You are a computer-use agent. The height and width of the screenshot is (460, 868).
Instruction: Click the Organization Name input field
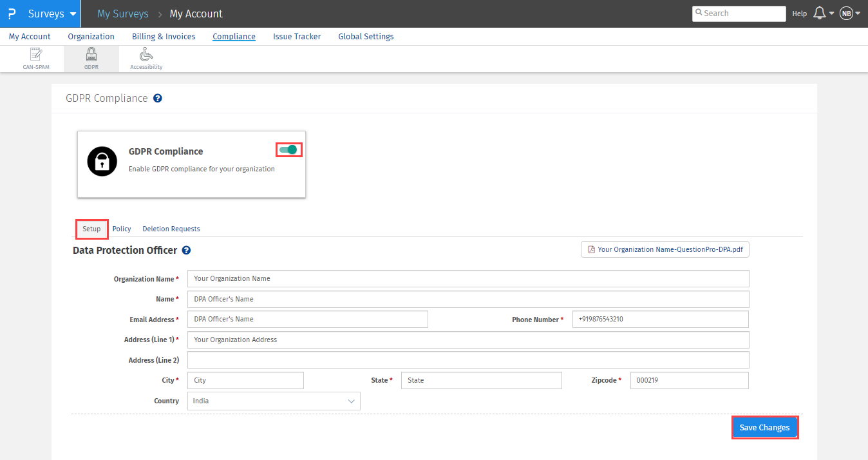coord(468,278)
